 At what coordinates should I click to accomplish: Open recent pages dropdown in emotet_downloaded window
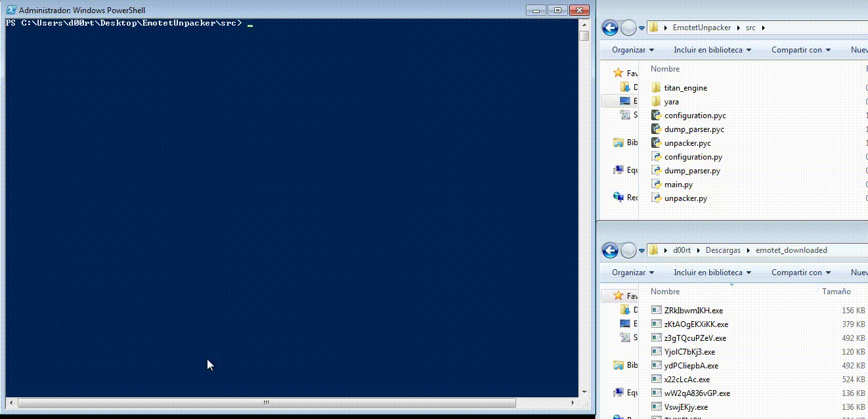(641, 251)
